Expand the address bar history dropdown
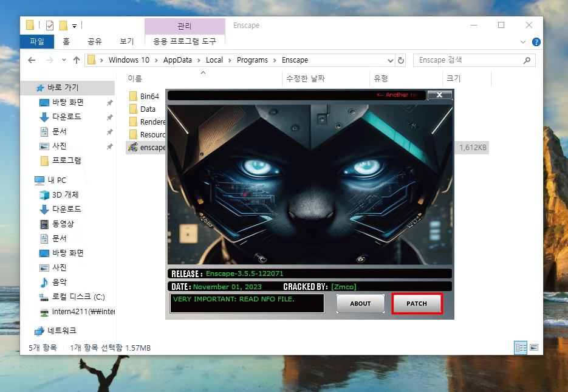The image size is (568, 392). [390, 61]
